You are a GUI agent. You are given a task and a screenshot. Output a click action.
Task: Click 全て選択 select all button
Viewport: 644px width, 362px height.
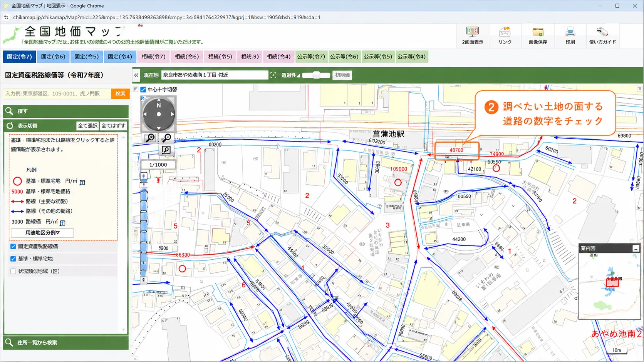coord(87,126)
